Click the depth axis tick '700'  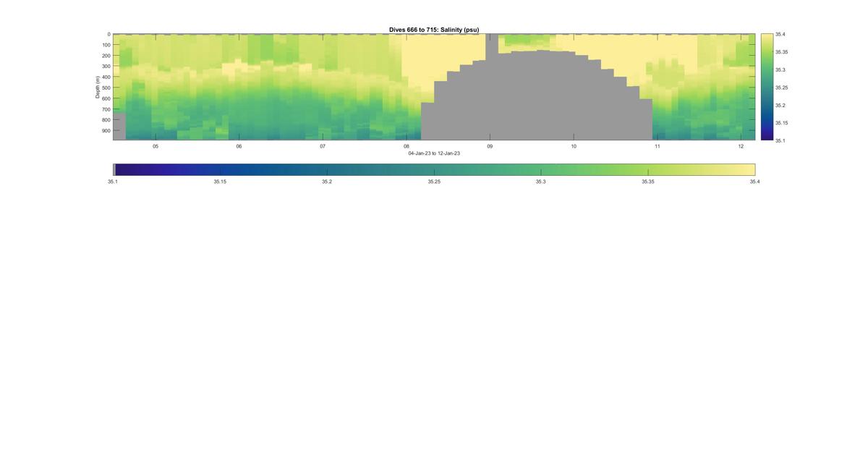pos(106,109)
